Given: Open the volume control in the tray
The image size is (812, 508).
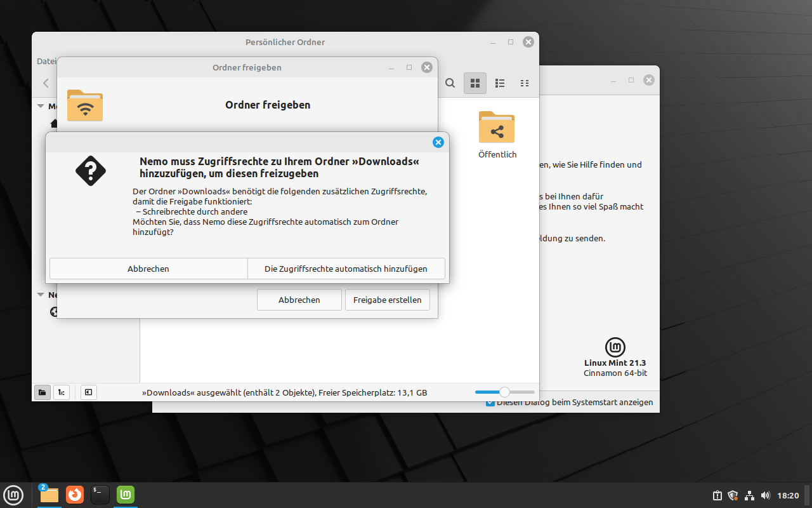Looking at the screenshot, I should pos(765,495).
